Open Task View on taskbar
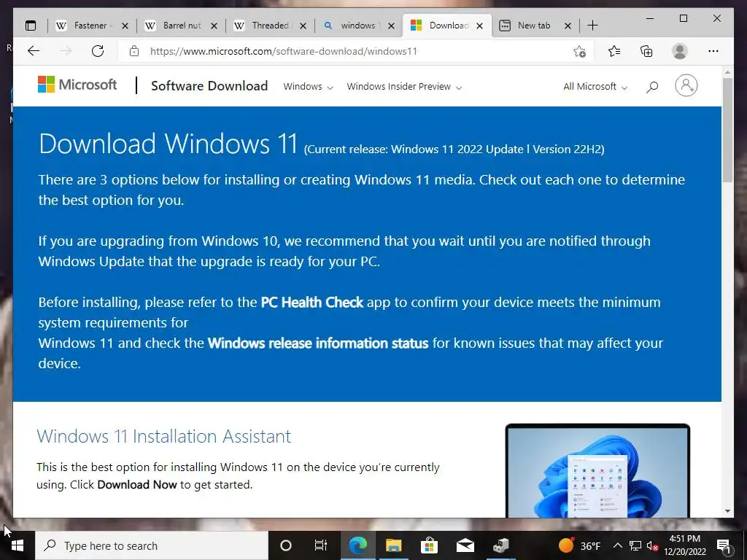This screenshot has height=560, width=747. click(321, 545)
